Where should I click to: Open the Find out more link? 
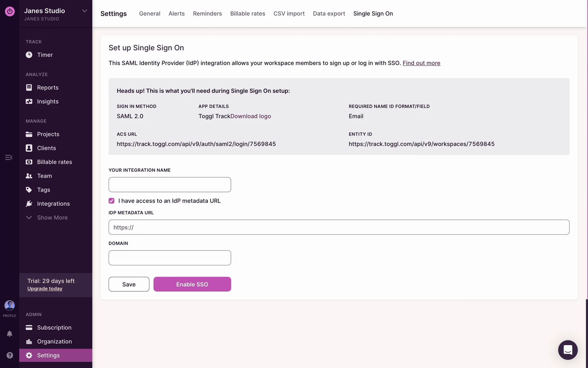(x=421, y=63)
